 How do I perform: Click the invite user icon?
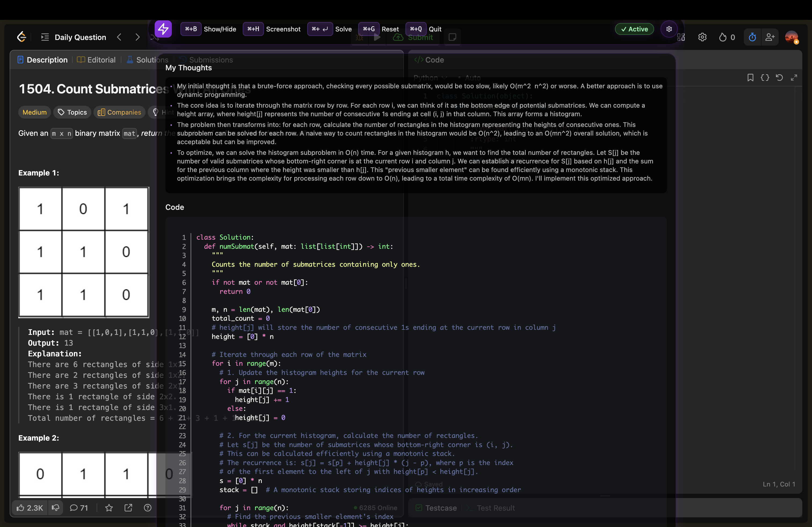pyautogui.click(x=770, y=37)
